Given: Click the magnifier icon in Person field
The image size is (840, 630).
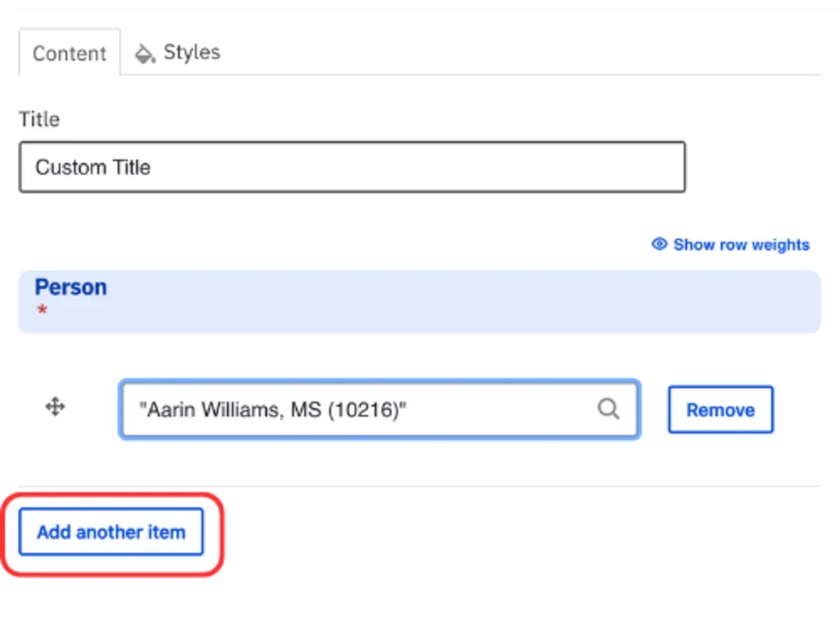Looking at the screenshot, I should click(x=608, y=409).
